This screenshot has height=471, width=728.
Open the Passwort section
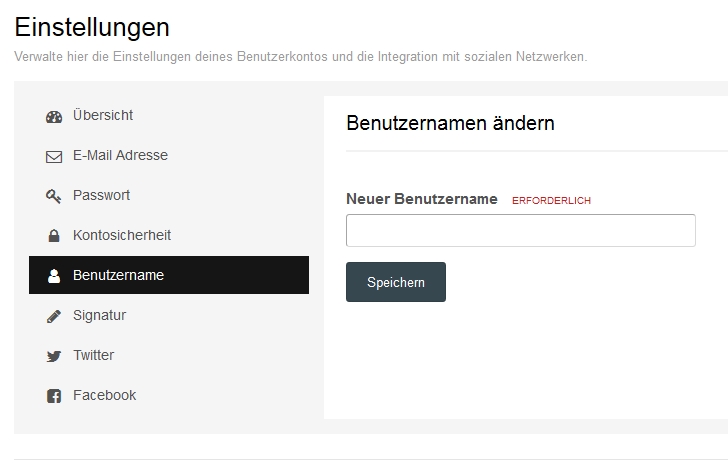(x=101, y=195)
